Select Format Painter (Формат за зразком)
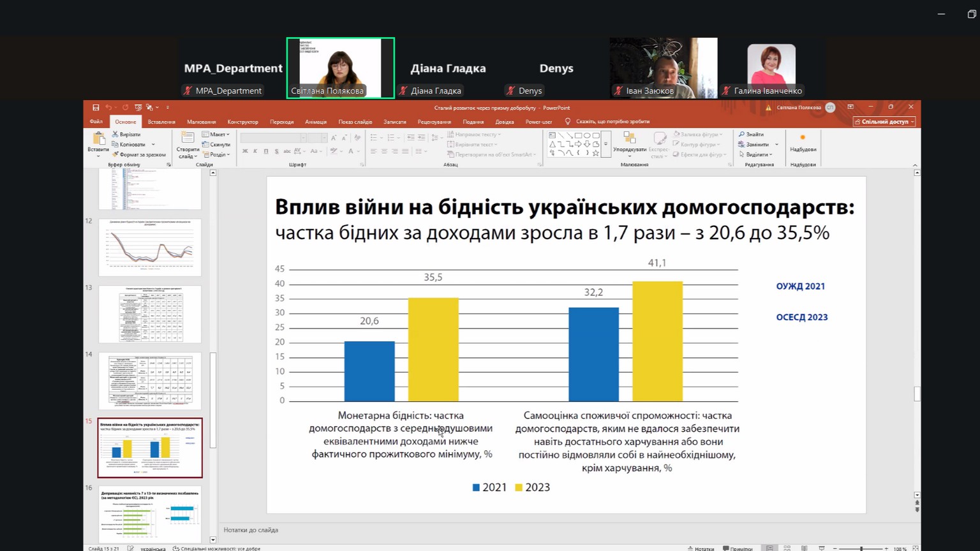 tap(138, 155)
